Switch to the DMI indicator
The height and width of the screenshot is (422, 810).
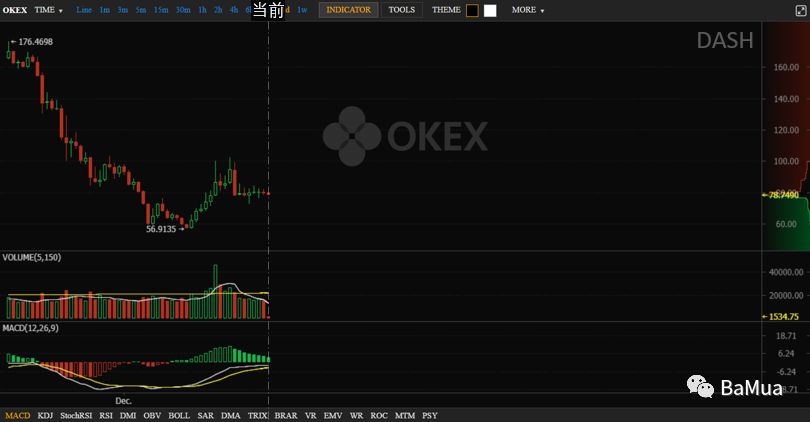coord(128,415)
